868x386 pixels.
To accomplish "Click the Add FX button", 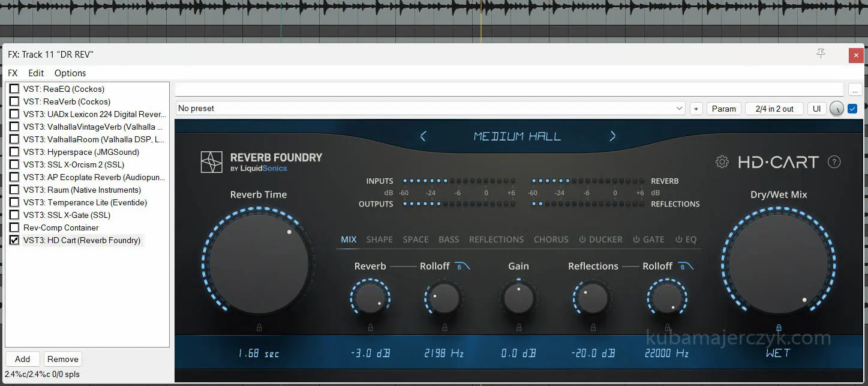I will tap(23, 359).
